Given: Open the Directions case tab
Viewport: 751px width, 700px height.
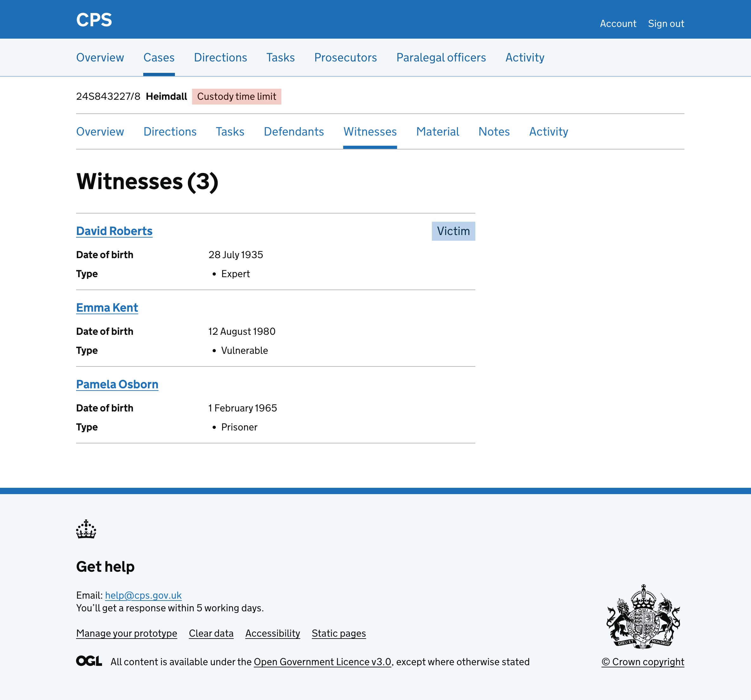Looking at the screenshot, I should 170,131.
